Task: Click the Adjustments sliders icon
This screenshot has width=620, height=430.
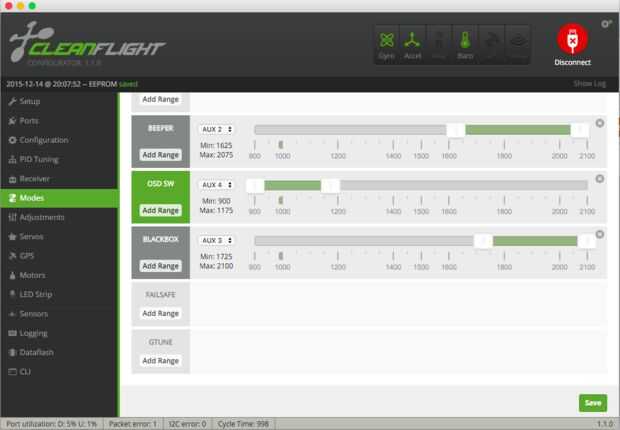Action: coord(12,217)
